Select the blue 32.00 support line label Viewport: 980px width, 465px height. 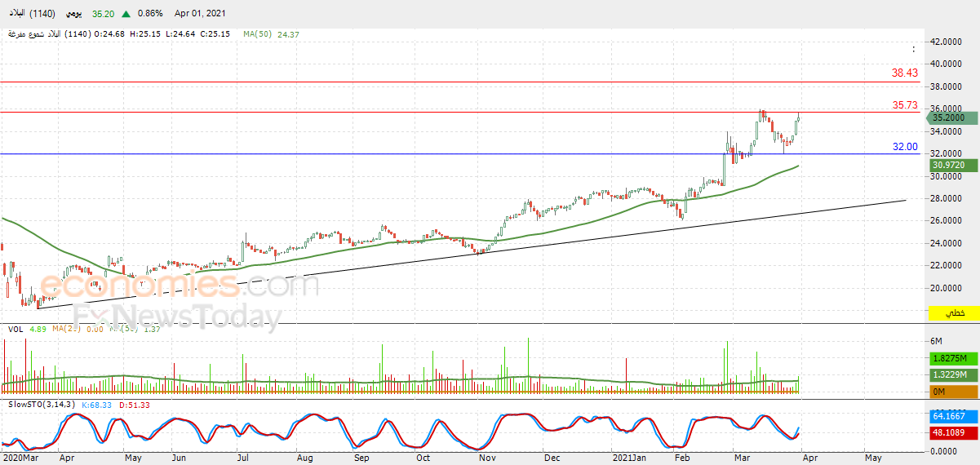pyautogui.click(x=905, y=147)
